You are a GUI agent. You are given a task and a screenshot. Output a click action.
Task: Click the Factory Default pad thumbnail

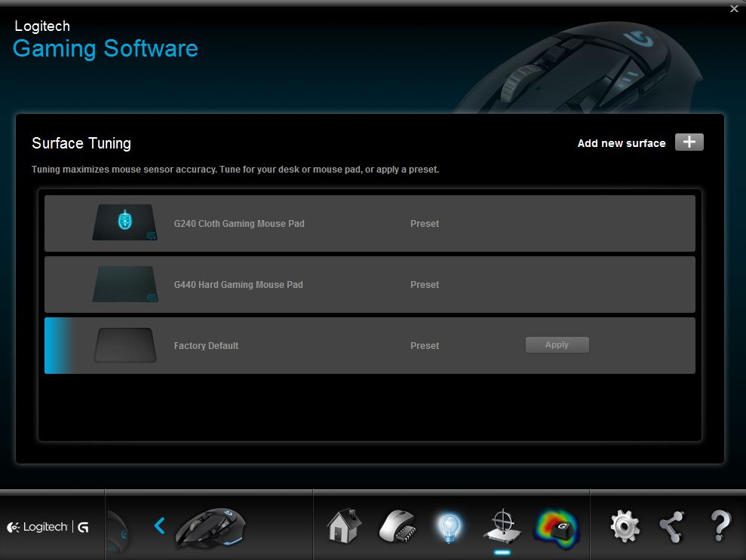tap(125, 345)
